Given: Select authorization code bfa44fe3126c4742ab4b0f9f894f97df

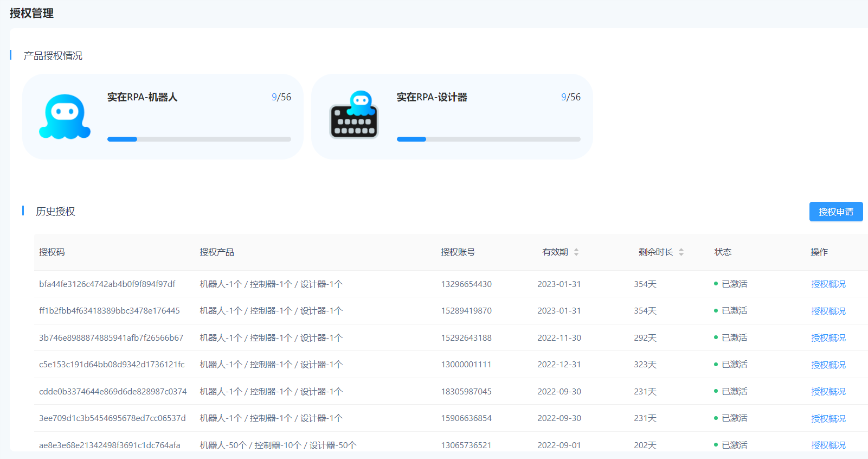Looking at the screenshot, I should pos(107,284).
